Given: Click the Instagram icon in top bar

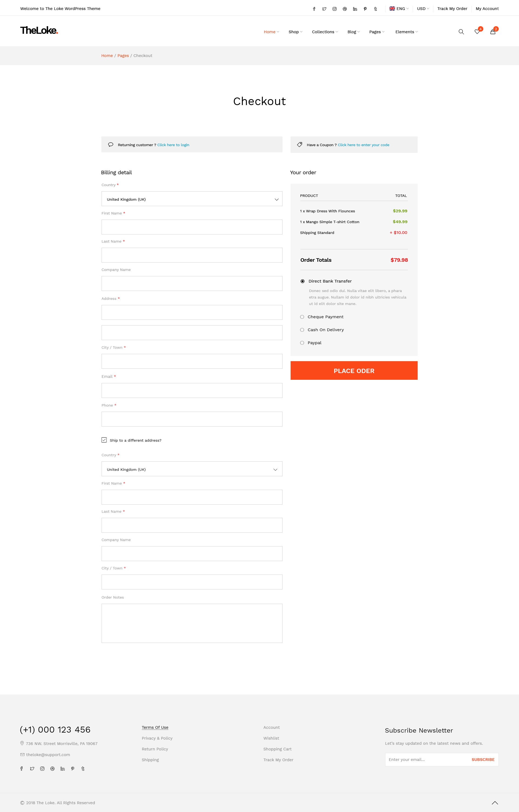Looking at the screenshot, I should pyautogui.click(x=334, y=9).
